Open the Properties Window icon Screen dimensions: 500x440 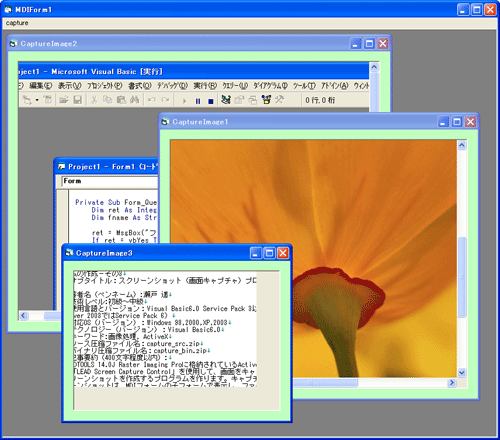239,100
